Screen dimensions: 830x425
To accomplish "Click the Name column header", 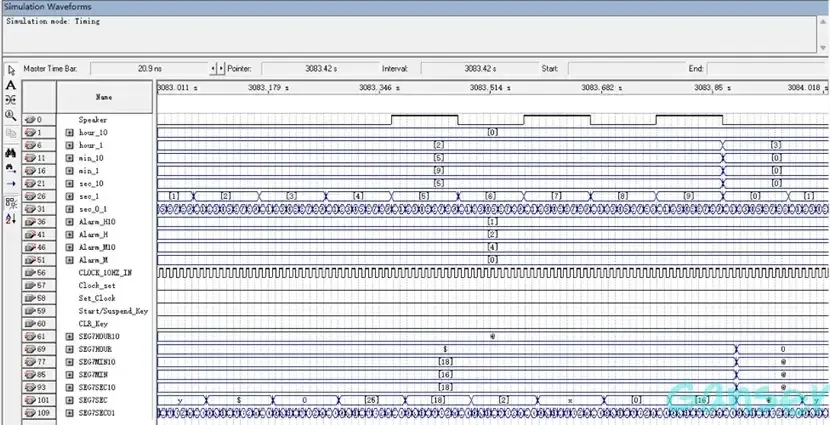I will [104, 97].
